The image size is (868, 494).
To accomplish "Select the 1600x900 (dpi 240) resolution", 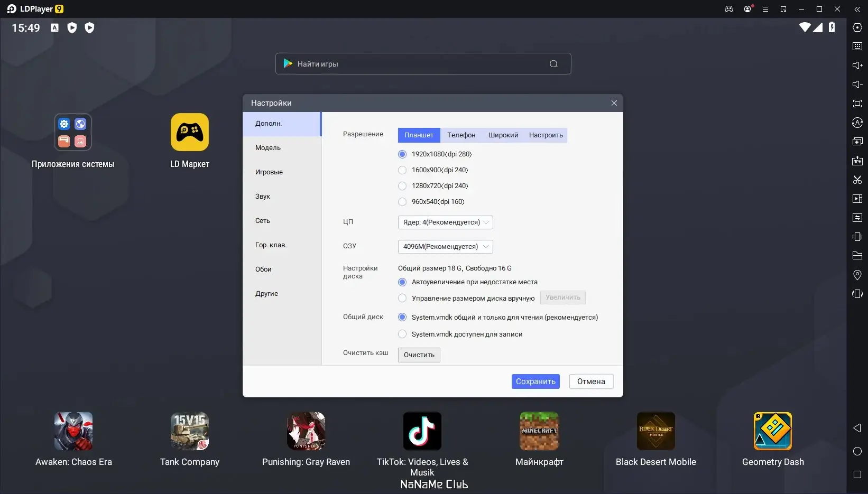I will click(x=433, y=170).
